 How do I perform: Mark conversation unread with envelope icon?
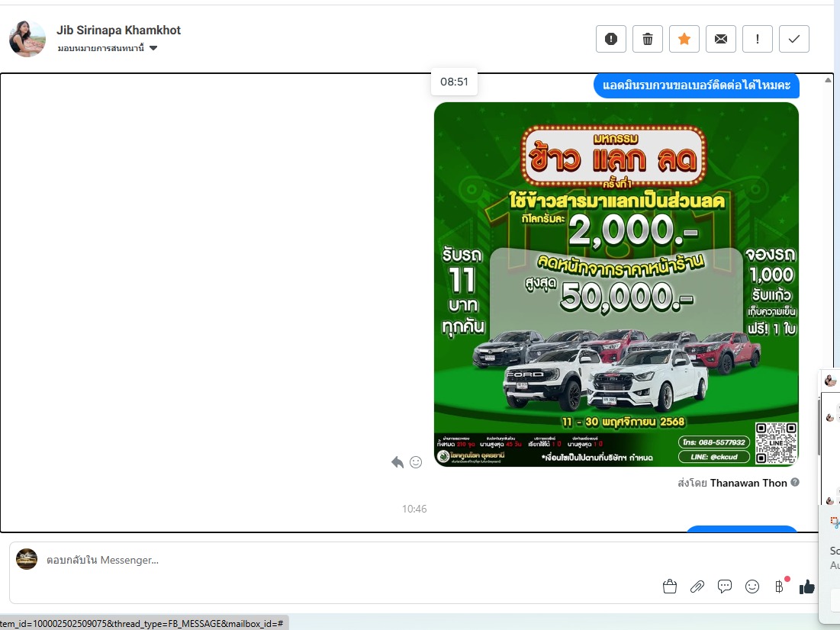click(720, 39)
